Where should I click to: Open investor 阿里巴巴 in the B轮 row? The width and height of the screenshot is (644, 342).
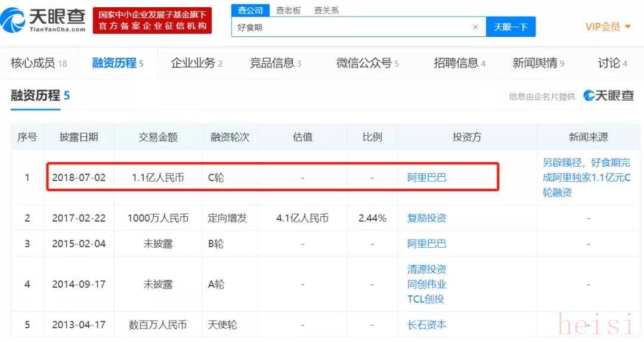pyautogui.click(x=426, y=244)
